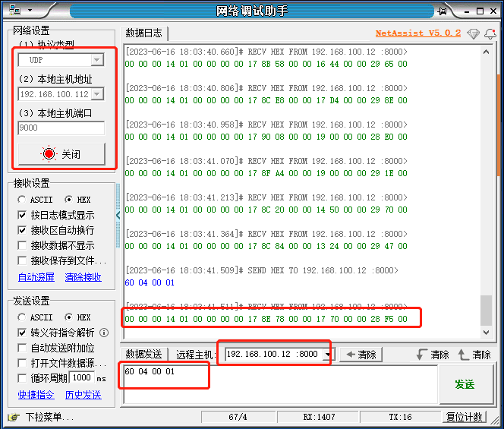Switch to 数据日志 tab
Screen dimensions: 504x429
(x=143, y=33)
